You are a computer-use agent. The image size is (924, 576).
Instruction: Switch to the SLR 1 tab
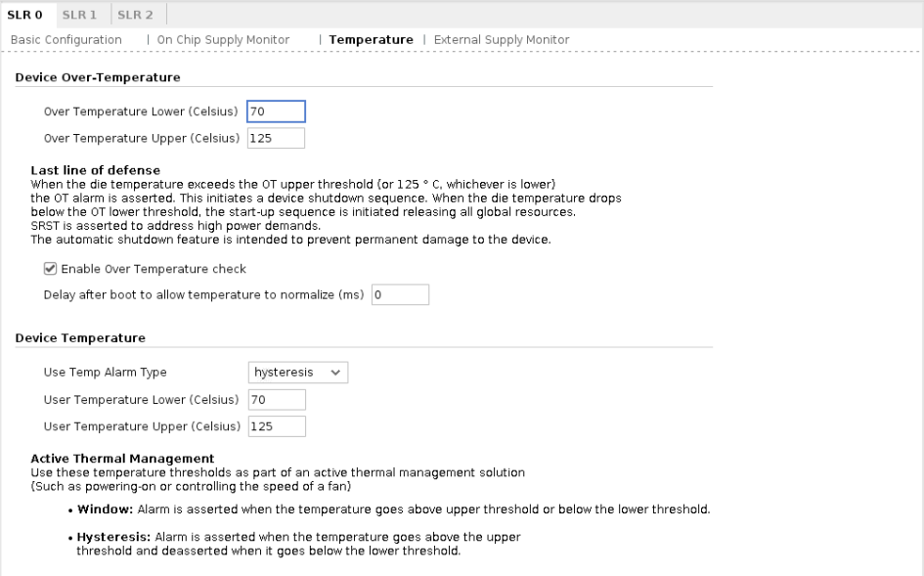pos(80,15)
